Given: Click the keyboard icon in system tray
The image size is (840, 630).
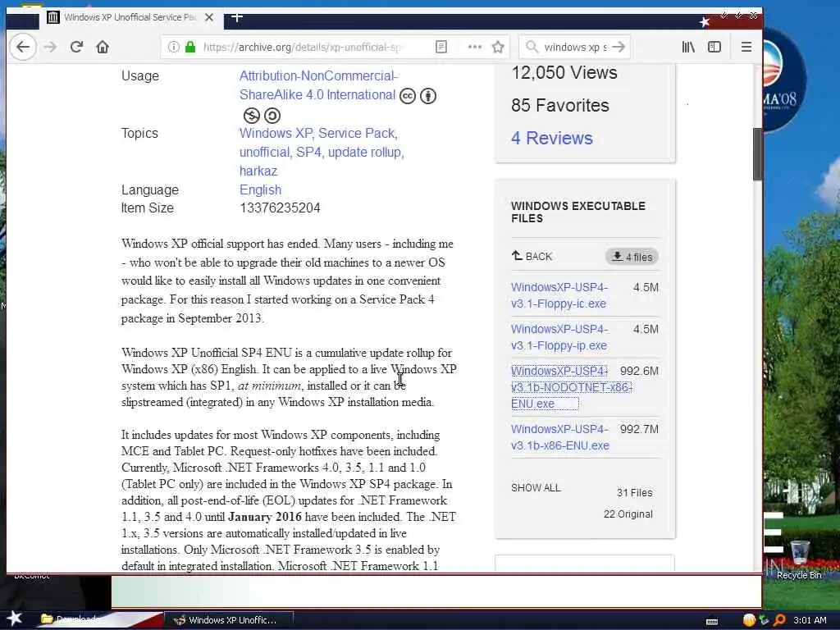Looking at the screenshot, I should pos(712,622).
